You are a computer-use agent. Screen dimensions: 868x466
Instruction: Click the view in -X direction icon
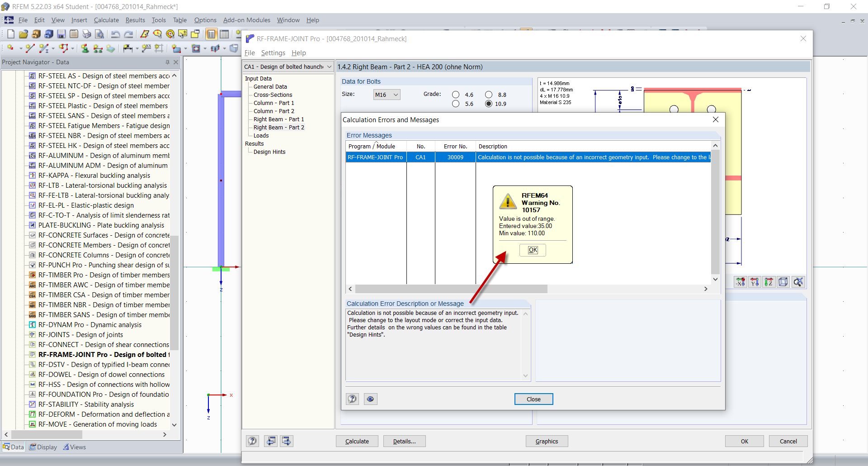(x=740, y=282)
